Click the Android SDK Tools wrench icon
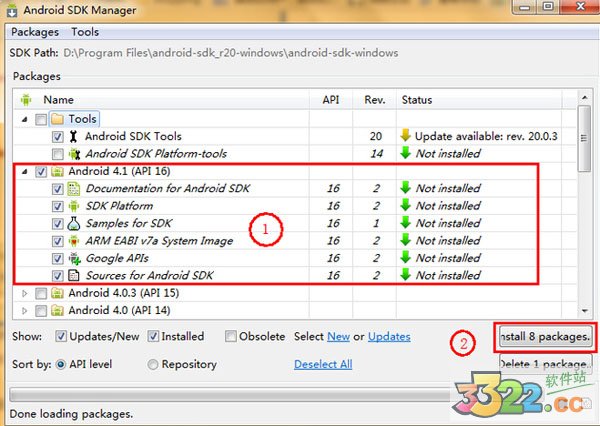Viewport: 600px width, 426px height. [74, 136]
